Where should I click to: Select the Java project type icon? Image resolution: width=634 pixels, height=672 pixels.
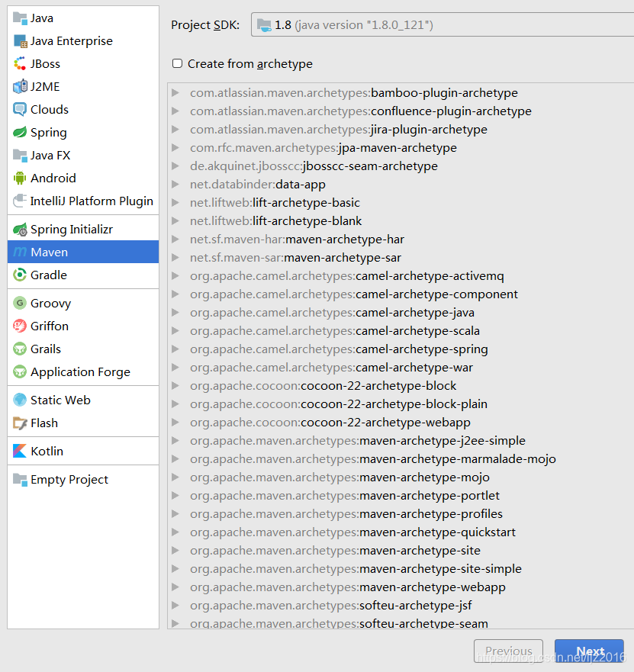(20, 18)
